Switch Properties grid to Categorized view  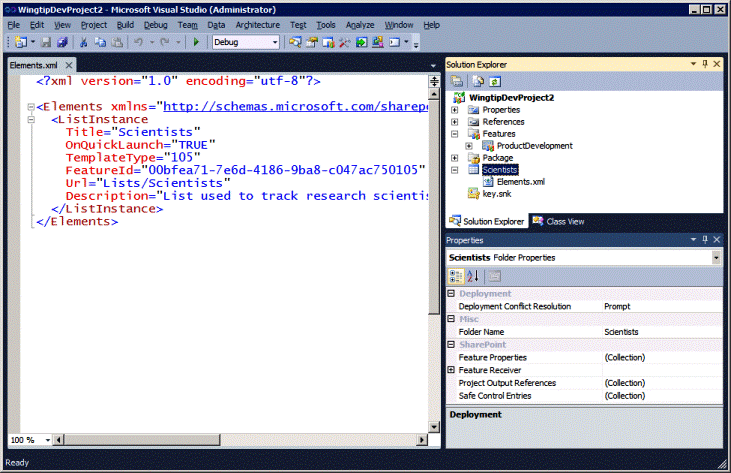point(456,276)
